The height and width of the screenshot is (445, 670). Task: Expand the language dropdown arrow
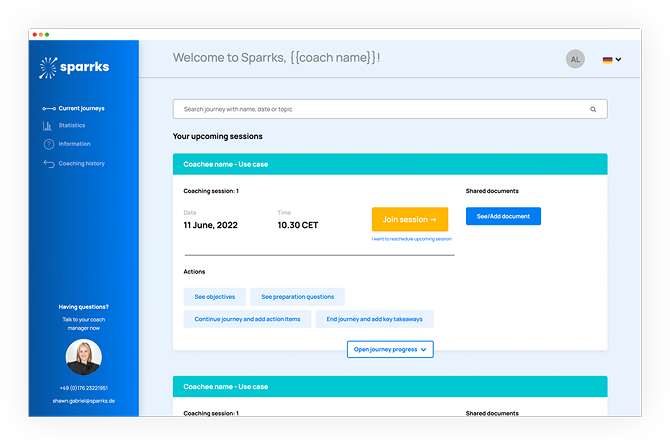coord(619,59)
